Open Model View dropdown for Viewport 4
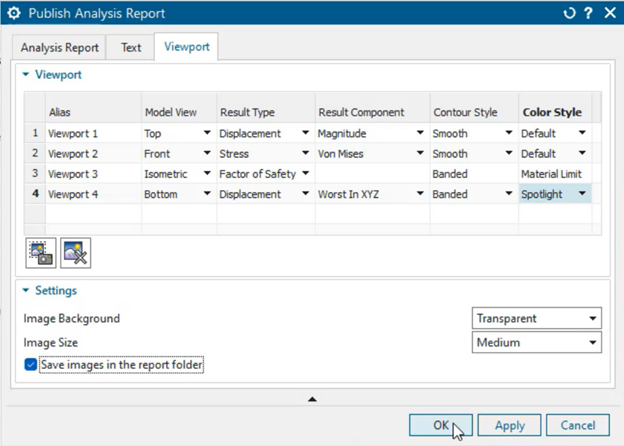 click(207, 194)
